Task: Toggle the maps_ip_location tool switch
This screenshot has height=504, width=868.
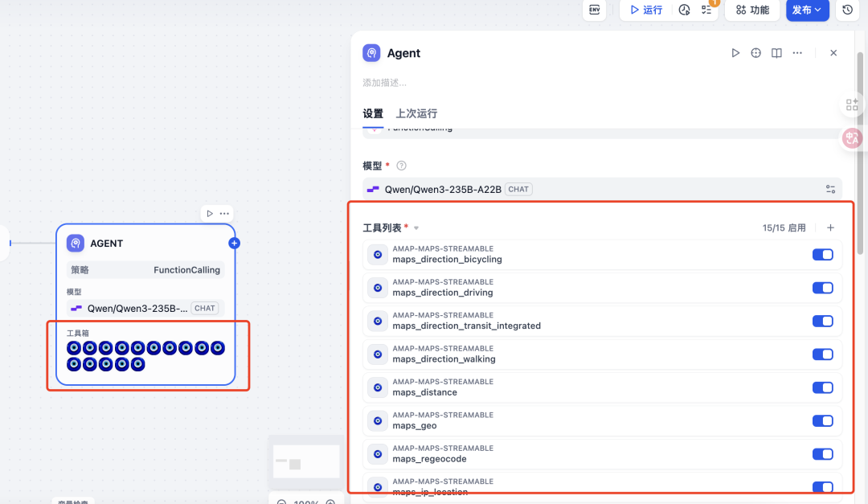Action: coord(823,487)
